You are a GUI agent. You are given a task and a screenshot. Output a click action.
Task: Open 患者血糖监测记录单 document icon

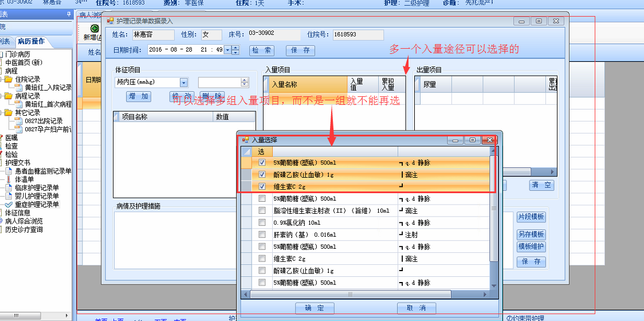pyautogui.click(x=9, y=171)
